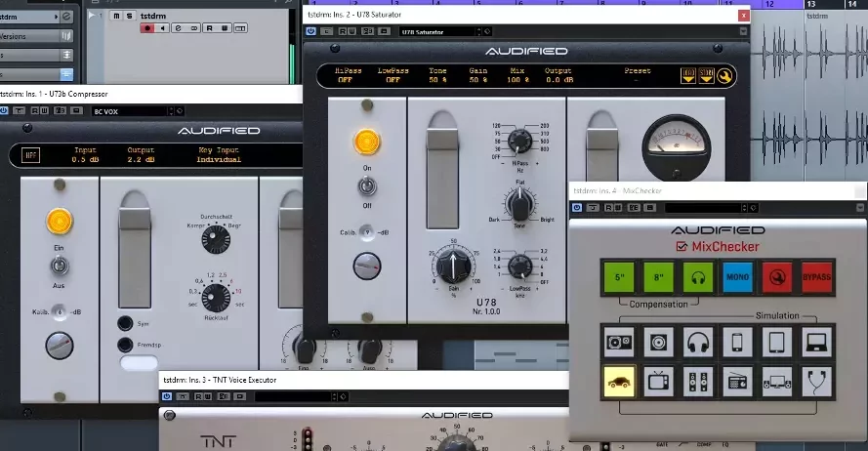Select green headphones compensation in MixChecker
Screen dimensions: 868x451
click(697, 276)
